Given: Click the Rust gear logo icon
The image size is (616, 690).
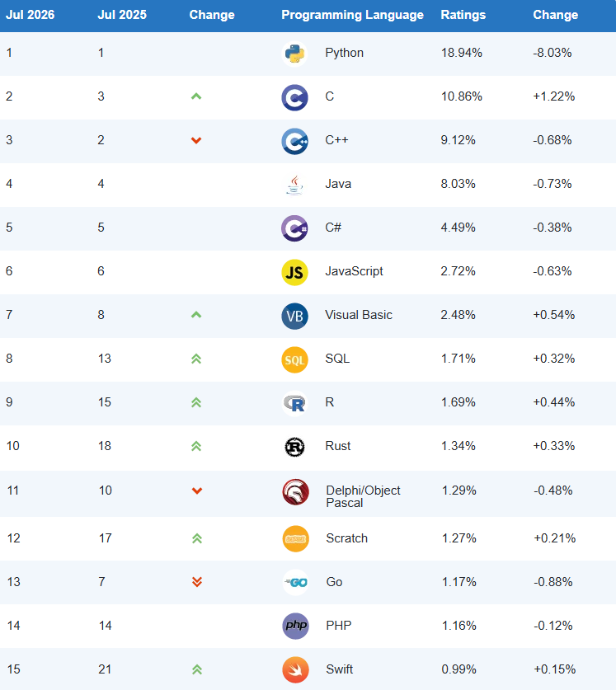Looking at the screenshot, I should [x=294, y=447].
